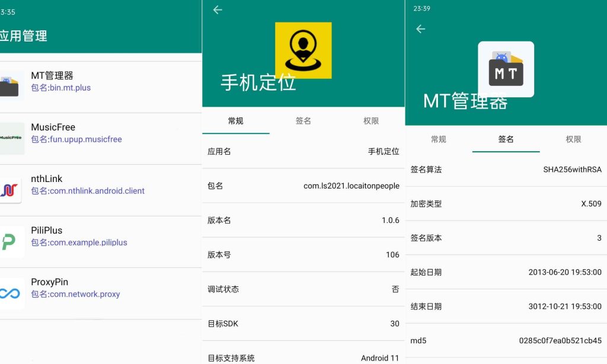Select 签名 tab in MT管理器 screen
This screenshot has width=607, height=364.
pos(506,139)
